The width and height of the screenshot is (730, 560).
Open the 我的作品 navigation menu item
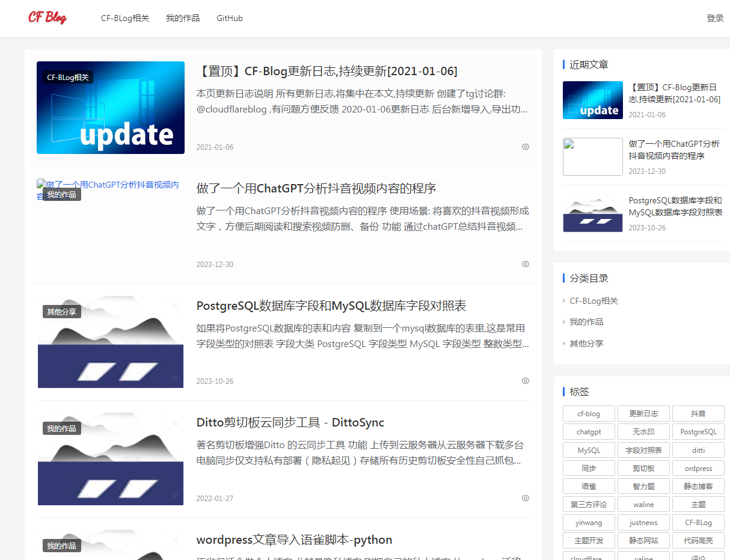coord(183,18)
